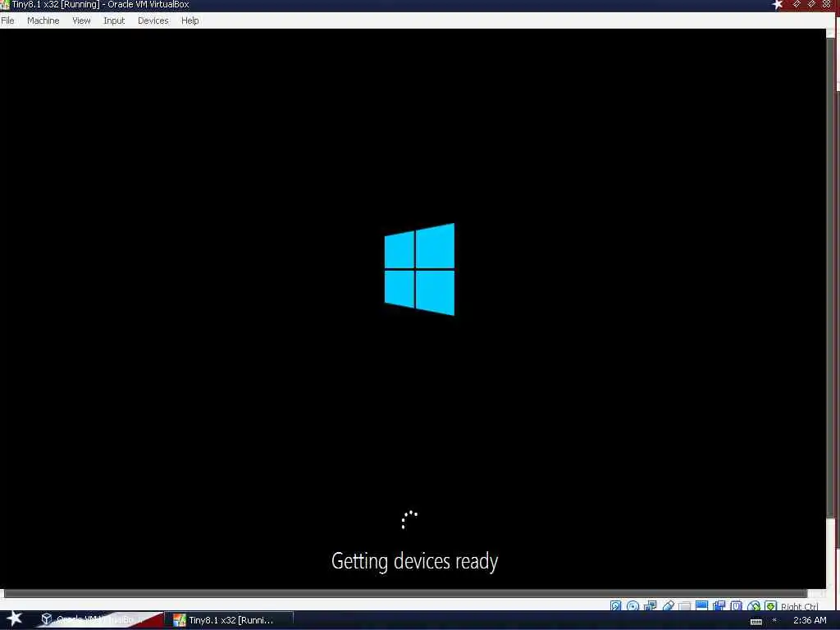The image size is (840, 630).
Task: Open the star Start button on taskbar
Action: 14,619
